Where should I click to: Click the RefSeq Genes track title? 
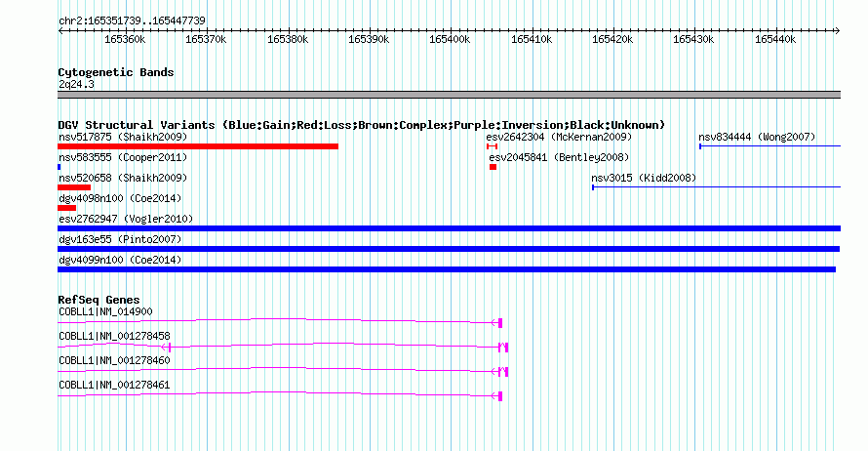(99, 300)
